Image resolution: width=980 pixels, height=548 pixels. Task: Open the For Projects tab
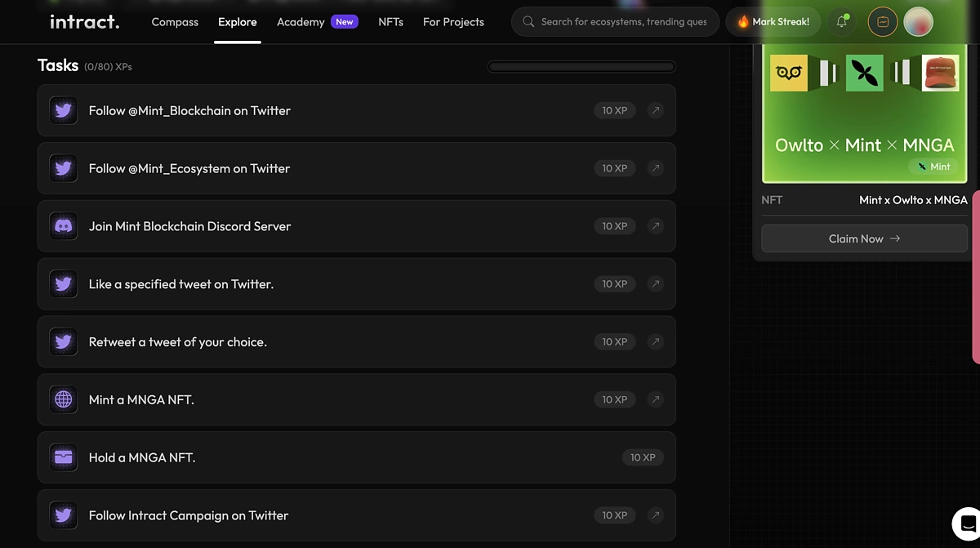coord(453,22)
